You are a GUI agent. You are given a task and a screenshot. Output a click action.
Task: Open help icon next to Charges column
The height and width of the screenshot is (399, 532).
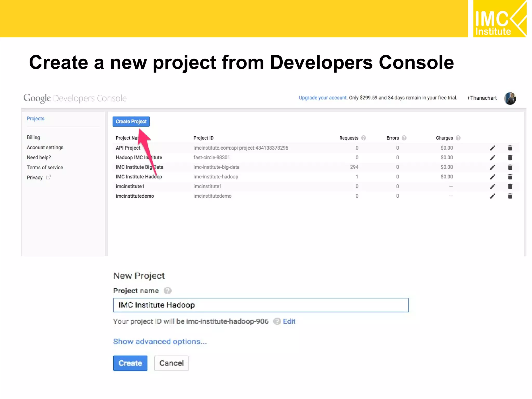click(x=458, y=138)
